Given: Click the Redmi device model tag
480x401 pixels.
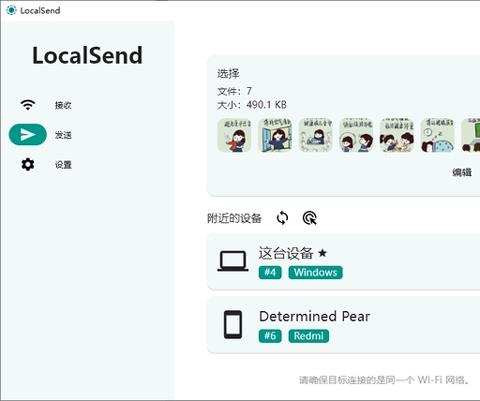Looking at the screenshot, I should (309, 336).
